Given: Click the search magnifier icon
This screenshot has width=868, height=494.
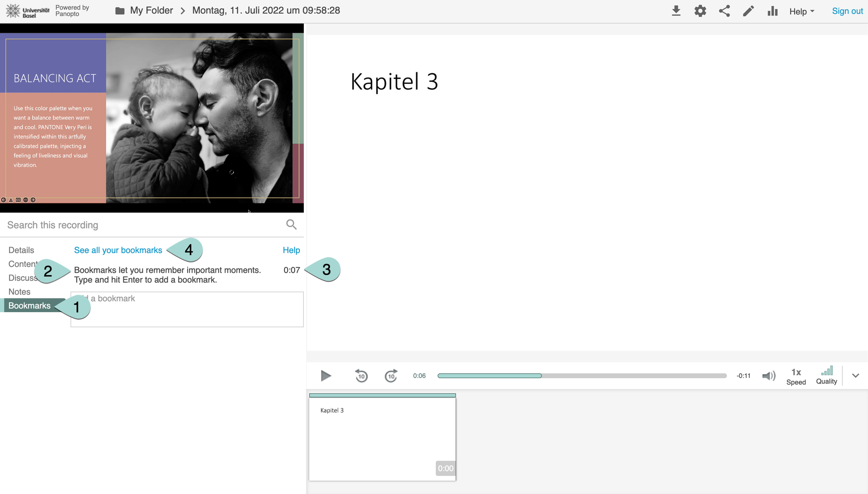Looking at the screenshot, I should 291,224.
